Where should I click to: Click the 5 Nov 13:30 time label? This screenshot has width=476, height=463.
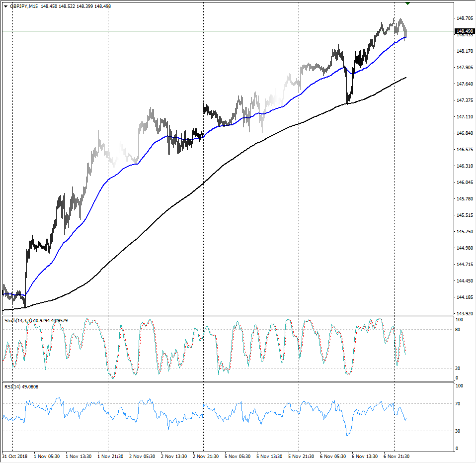[269, 456]
